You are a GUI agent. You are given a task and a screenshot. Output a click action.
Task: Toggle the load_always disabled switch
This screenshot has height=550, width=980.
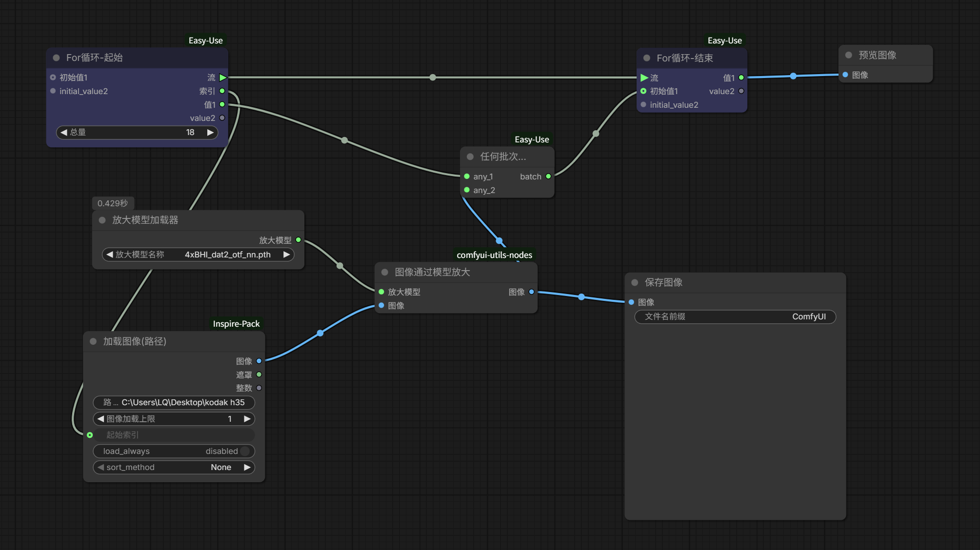click(x=245, y=451)
